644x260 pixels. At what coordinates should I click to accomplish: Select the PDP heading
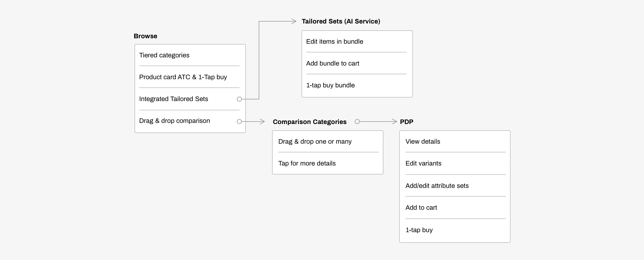click(x=407, y=122)
